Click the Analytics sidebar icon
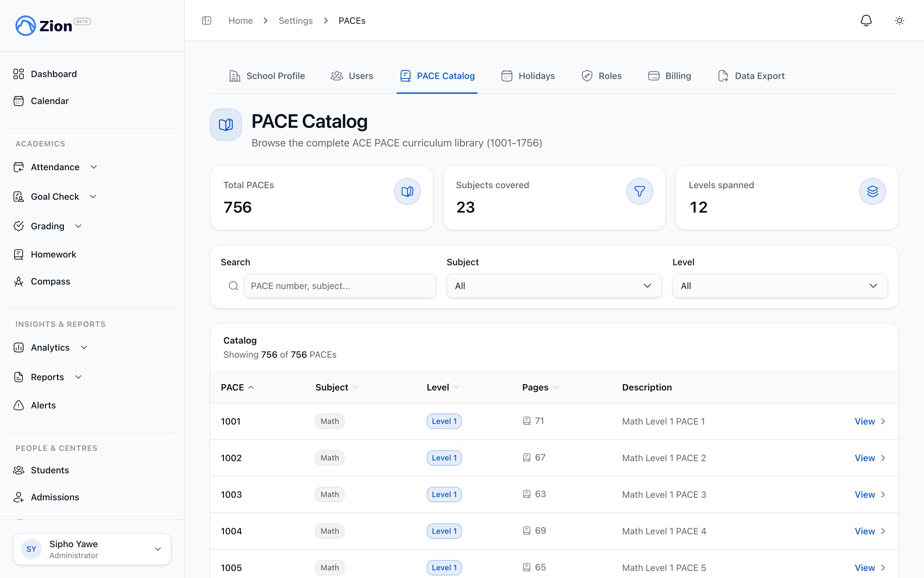Image resolution: width=924 pixels, height=578 pixels. coord(19,347)
